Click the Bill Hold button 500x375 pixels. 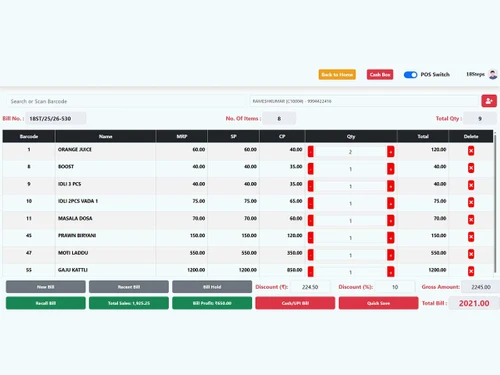(212, 287)
